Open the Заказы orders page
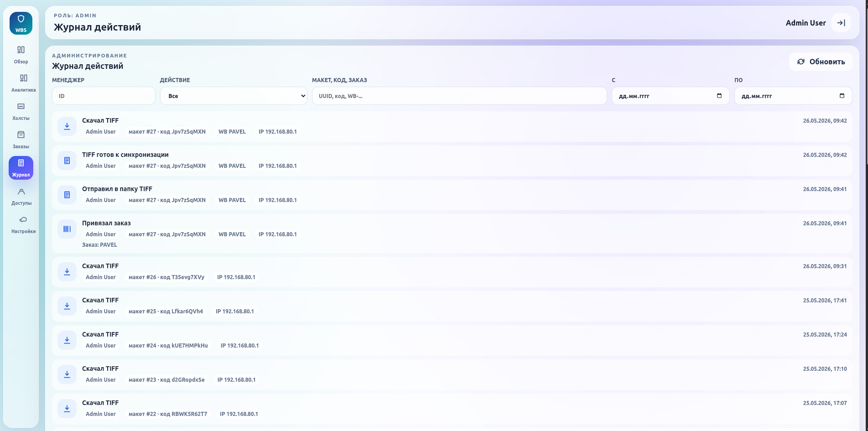The image size is (868, 431). coord(21,140)
